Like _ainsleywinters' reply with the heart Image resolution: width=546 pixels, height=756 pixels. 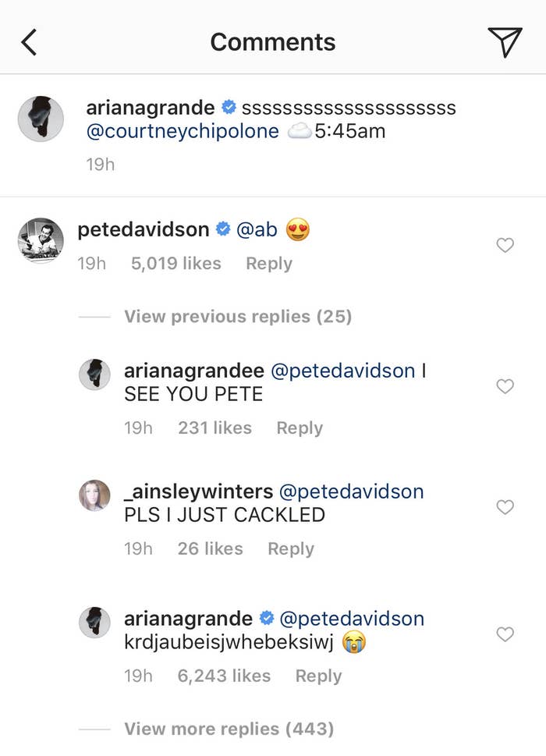(505, 506)
